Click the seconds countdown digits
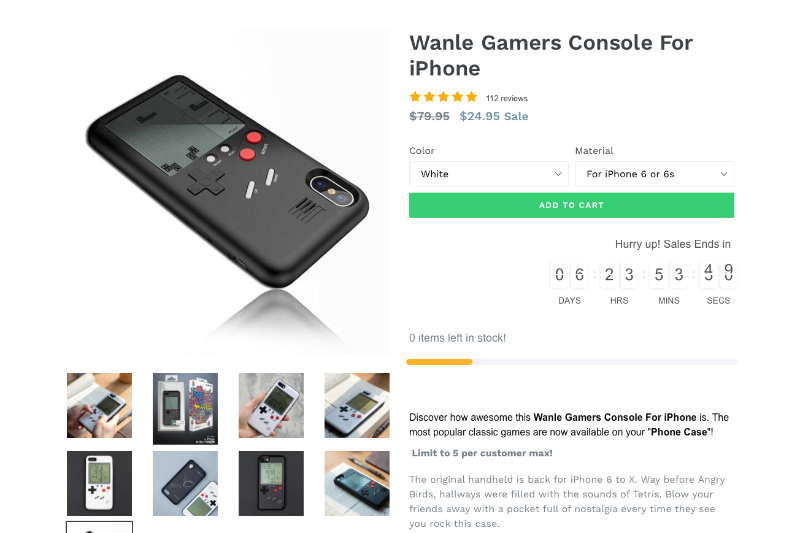This screenshot has width=800, height=533. [x=718, y=274]
